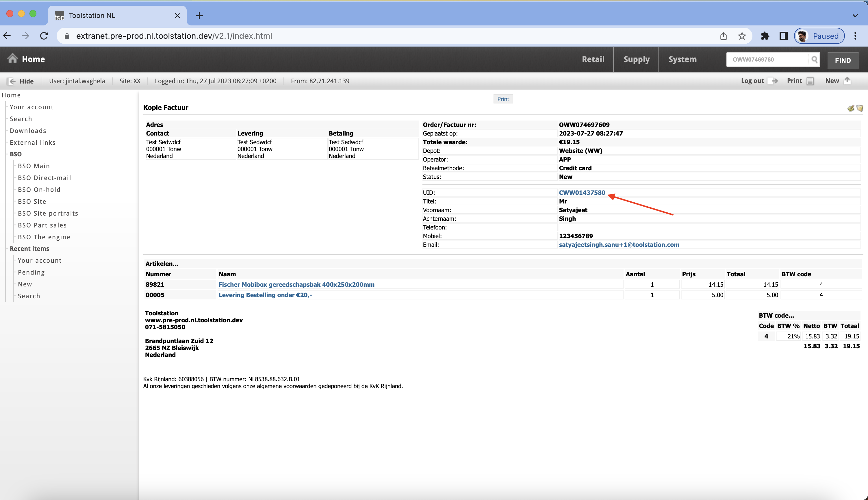Click the share icon in the address bar
Screen dimensions: 868x500
pyautogui.click(x=724, y=36)
